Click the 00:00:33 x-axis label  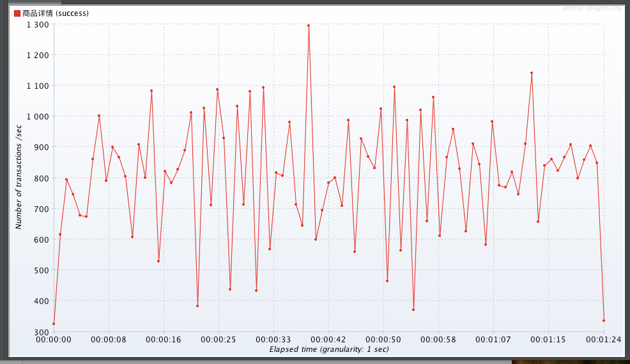[273, 340]
